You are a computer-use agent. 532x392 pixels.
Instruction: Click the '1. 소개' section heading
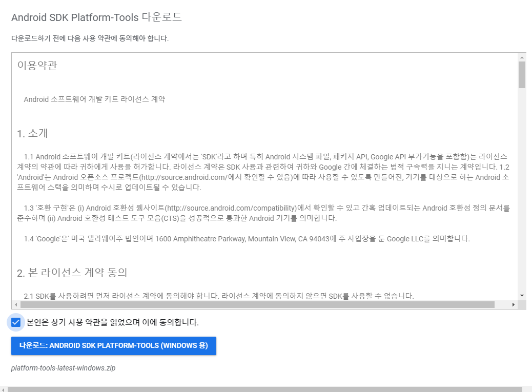click(x=32, y=133)
